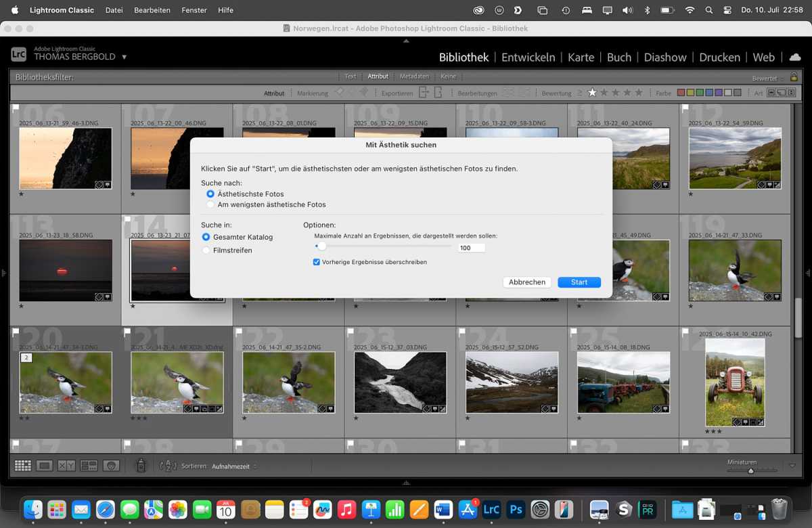Filter by exported photos icon
Image resolution: width=812 pixels, height=528 pixels.
click(x=424, y=93)
